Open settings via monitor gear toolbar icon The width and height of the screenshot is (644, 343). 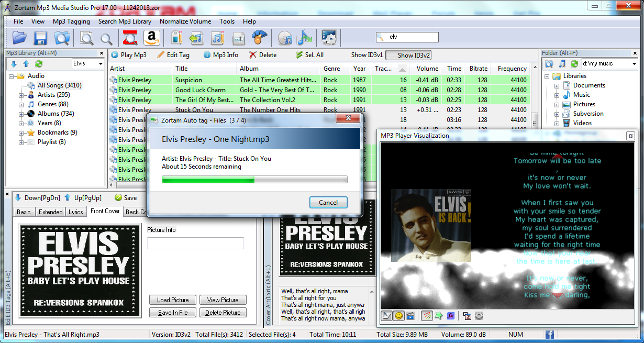[328, 38]
